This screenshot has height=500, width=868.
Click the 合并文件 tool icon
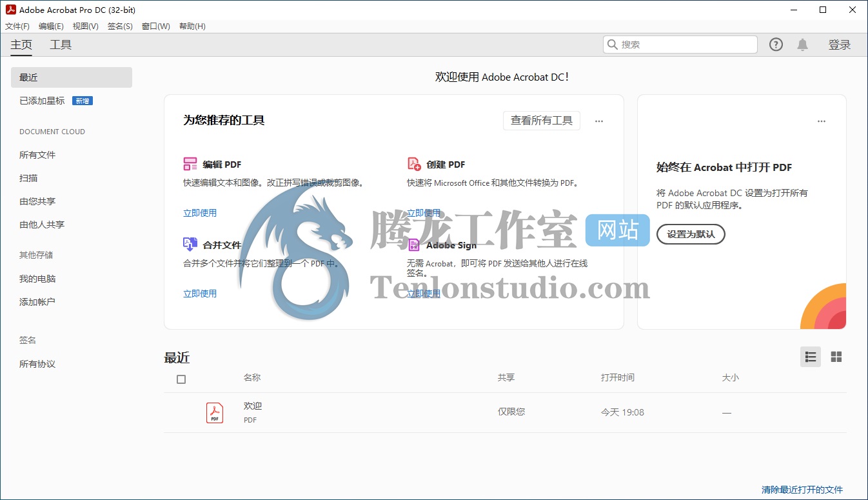[x=190, y=245]
